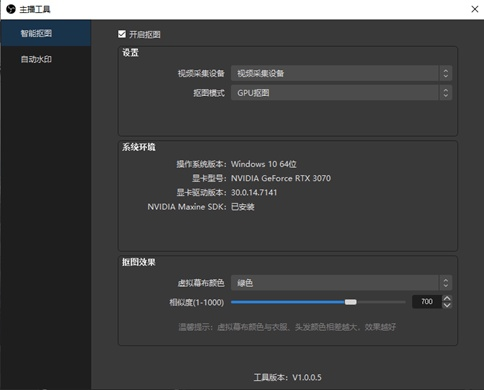This screenshot has width=484, height=390.
Task: Click the 工具版本 V1.0.0.5 text
Action: point(288,377)
